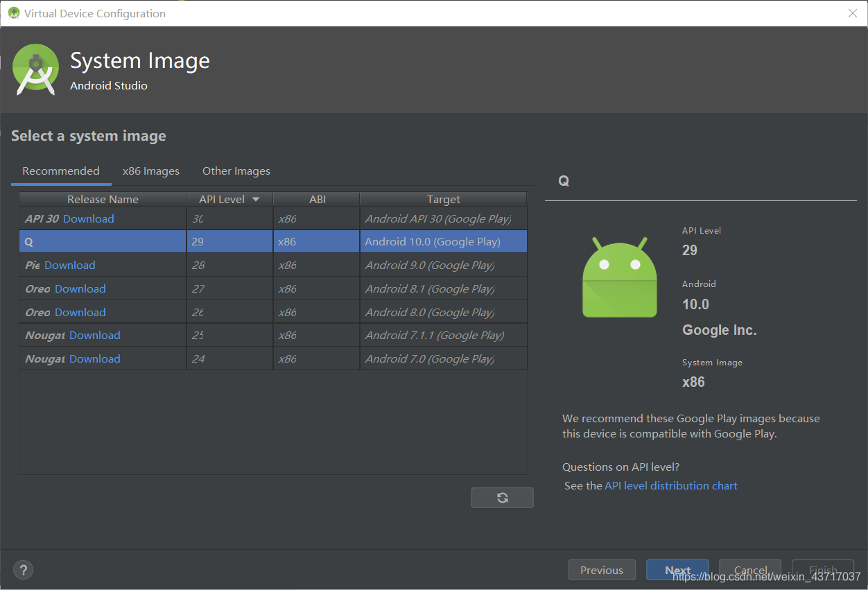This screenshot has height=590, width=868.
Task: Sort by API Level column arrow
Action: coord(256,199)
